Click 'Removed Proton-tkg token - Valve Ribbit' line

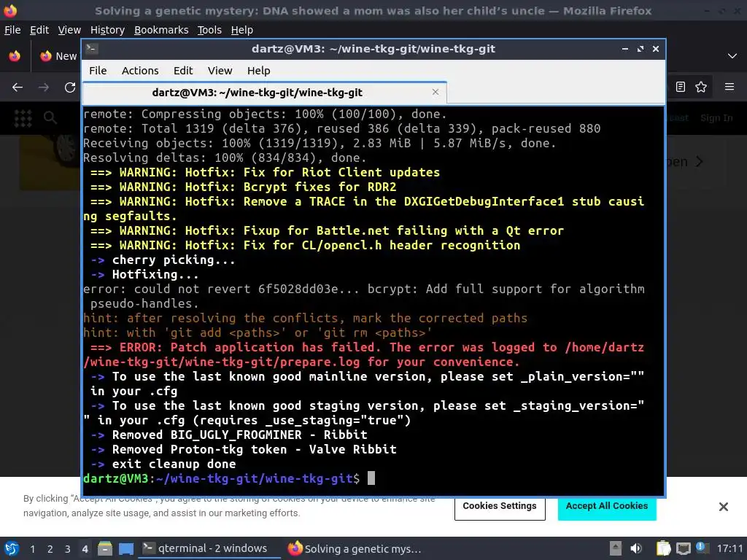tap(254, 449)
